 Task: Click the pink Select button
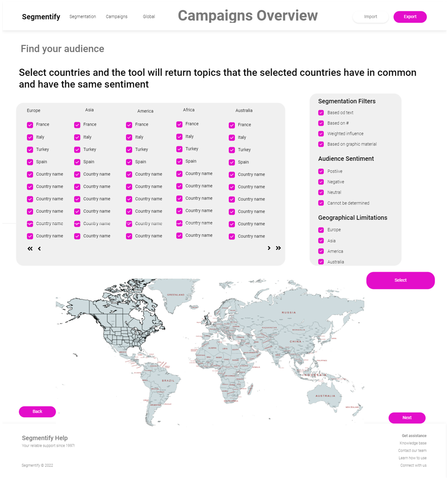coord(400,280)
